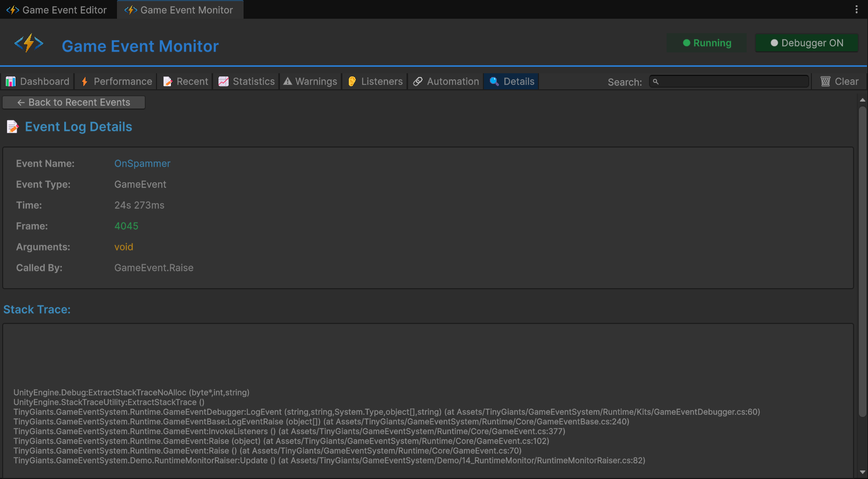Click the Warnings triangle icon
Viewport: 868px width, 479px height.
(288, 81)
